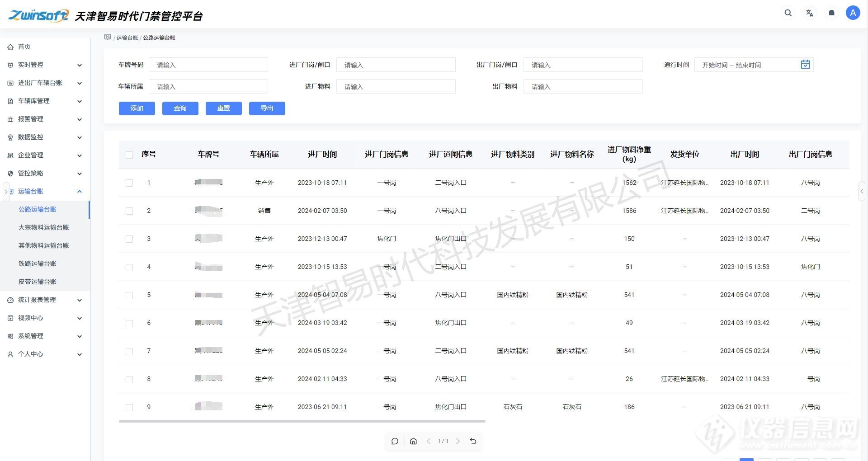Click the sidebar collapse arrow handle
Screen dimensions: 868x461
tap(6, 191)
